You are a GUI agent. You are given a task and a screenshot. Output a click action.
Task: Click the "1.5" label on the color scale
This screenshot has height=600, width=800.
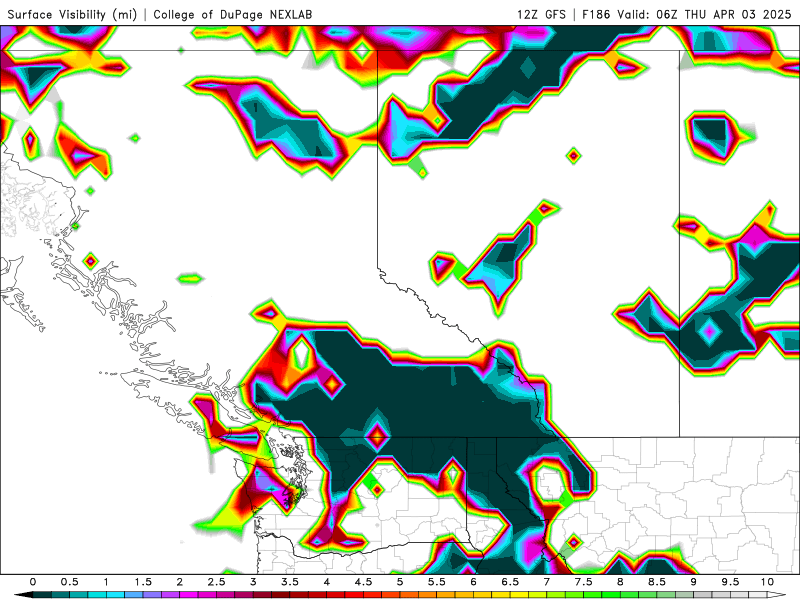click(143, 582)
